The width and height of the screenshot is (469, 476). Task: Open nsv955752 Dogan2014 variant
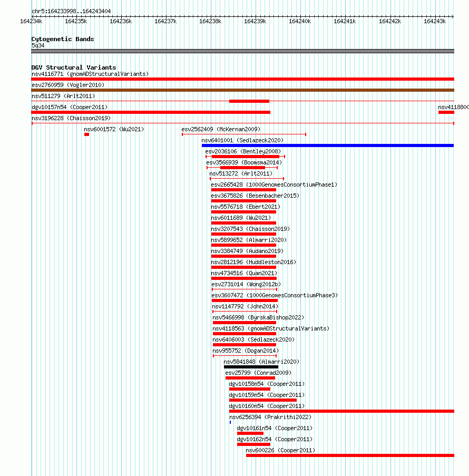click(x=246, y=351)
